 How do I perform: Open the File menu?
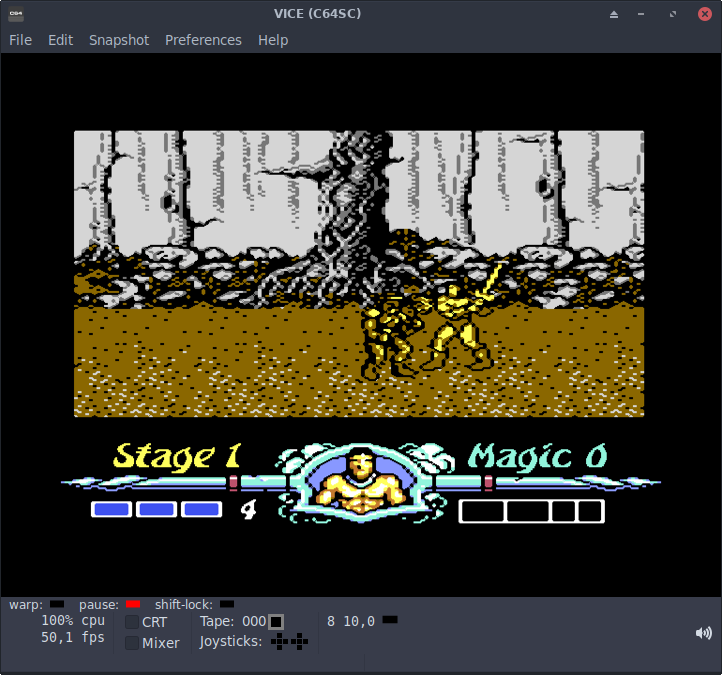(20, 40)
